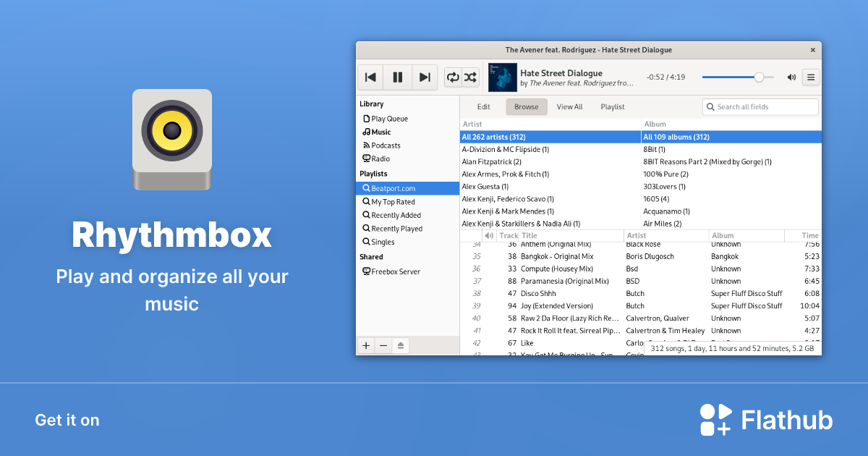
Task: Open the application hamburger menu
Action: pyautogui.click(x=810, y=77)
